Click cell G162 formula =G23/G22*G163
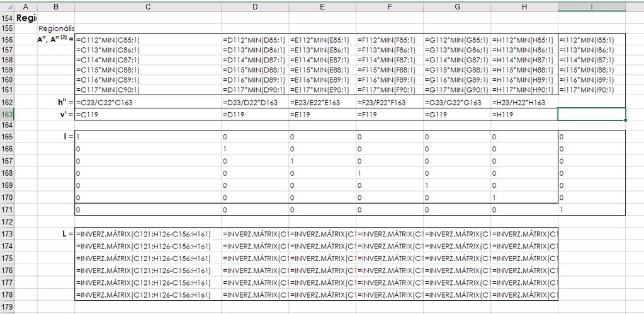The image size is (644, 314). [x=457, y=102]
